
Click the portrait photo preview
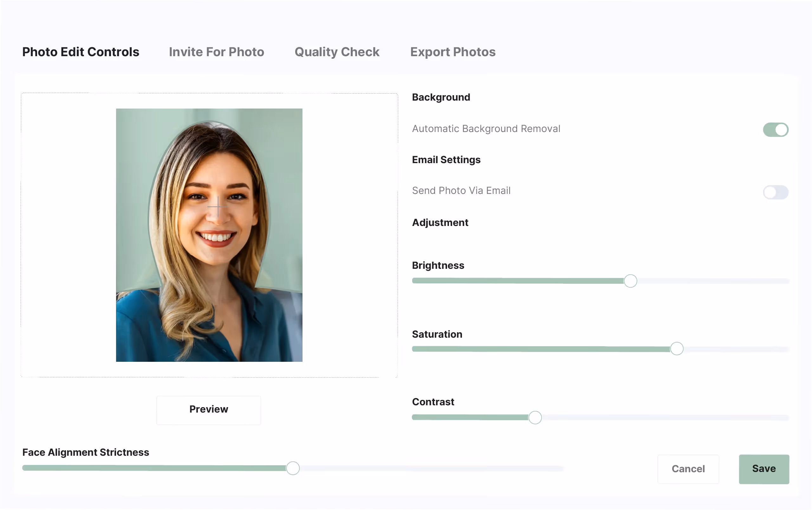209,235
